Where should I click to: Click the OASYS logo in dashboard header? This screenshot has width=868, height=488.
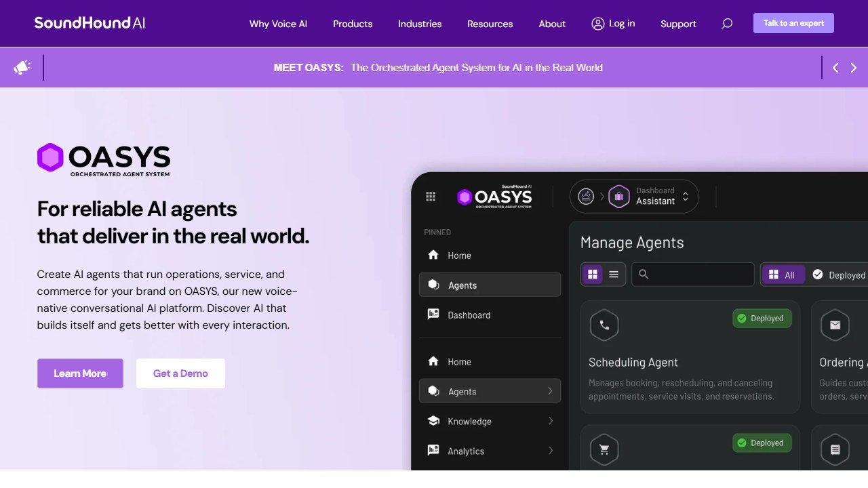tap(494, 197)
